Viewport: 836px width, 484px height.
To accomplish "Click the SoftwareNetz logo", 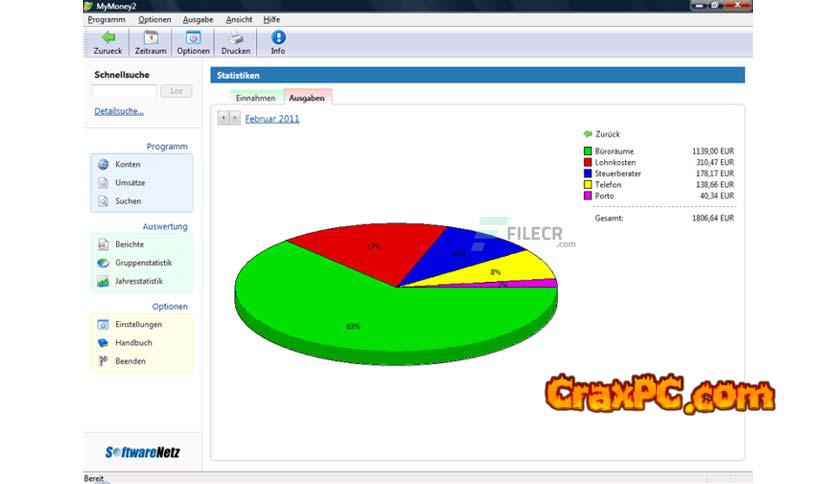I will [x=142, y=453].
